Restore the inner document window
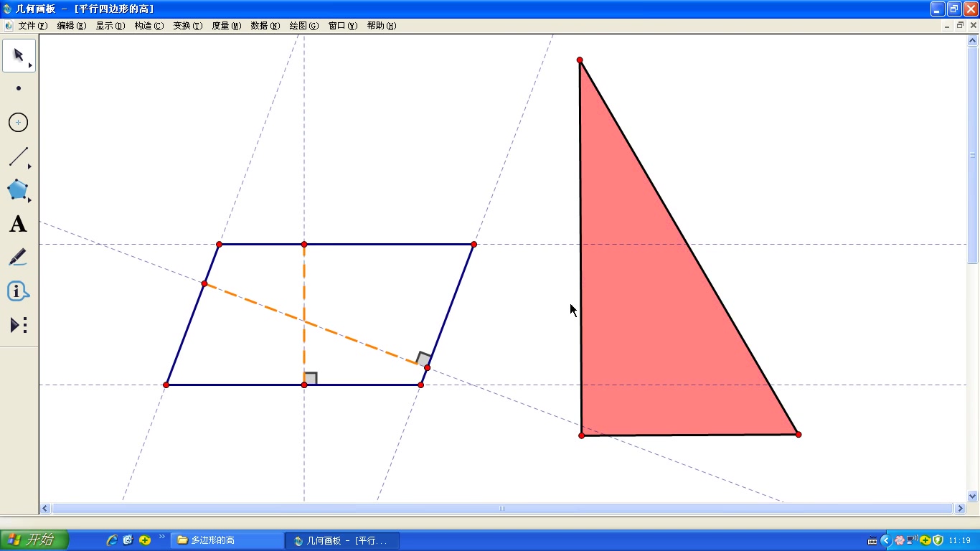980x551 pixels. click(x=961, y=26)
